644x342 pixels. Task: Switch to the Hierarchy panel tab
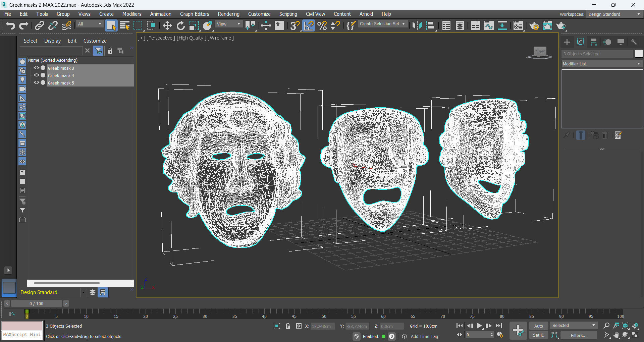[594, 42]
